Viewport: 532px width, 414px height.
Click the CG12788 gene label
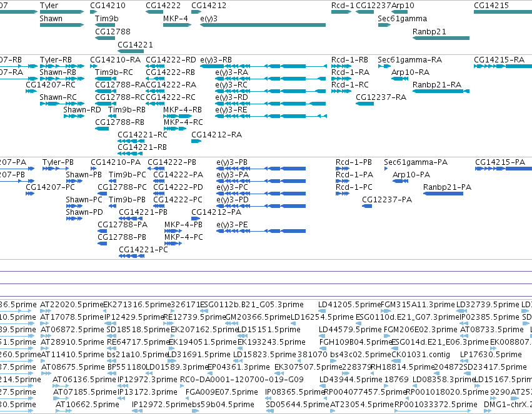(113, 31)
